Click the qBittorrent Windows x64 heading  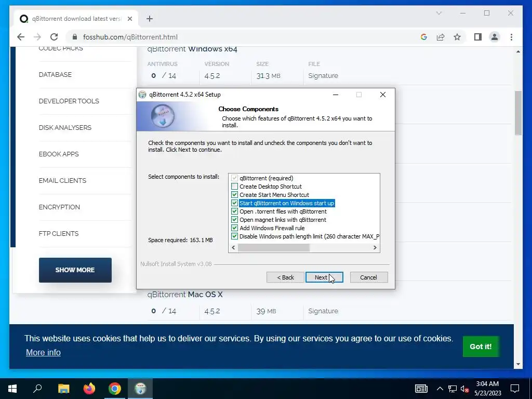tap(192, 49)
